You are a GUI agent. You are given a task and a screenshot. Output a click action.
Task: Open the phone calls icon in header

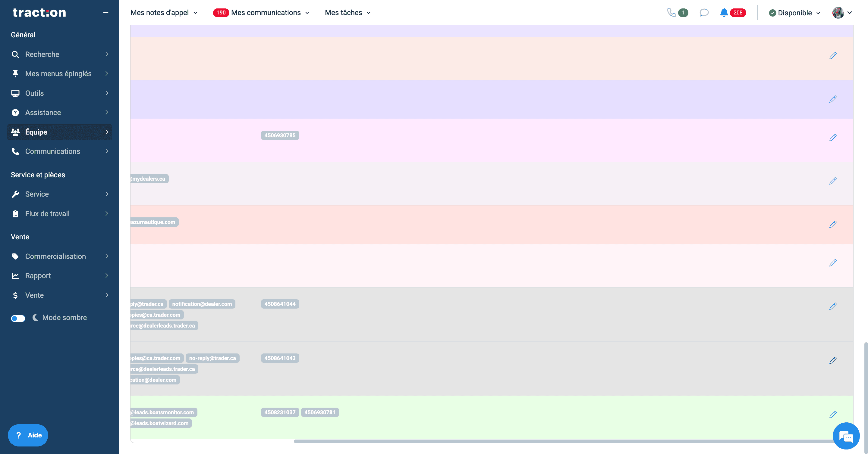pyautogui.click(x=671, y=13)
